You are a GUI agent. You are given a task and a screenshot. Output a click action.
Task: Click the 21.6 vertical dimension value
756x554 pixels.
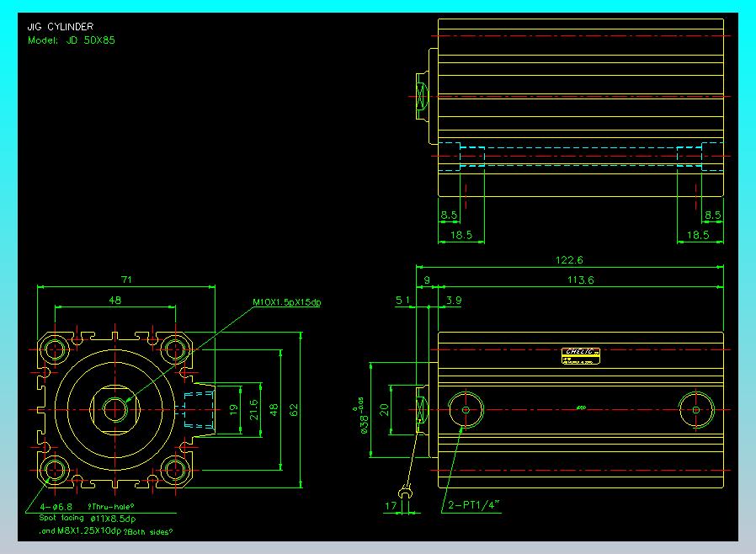click(253, 409)
